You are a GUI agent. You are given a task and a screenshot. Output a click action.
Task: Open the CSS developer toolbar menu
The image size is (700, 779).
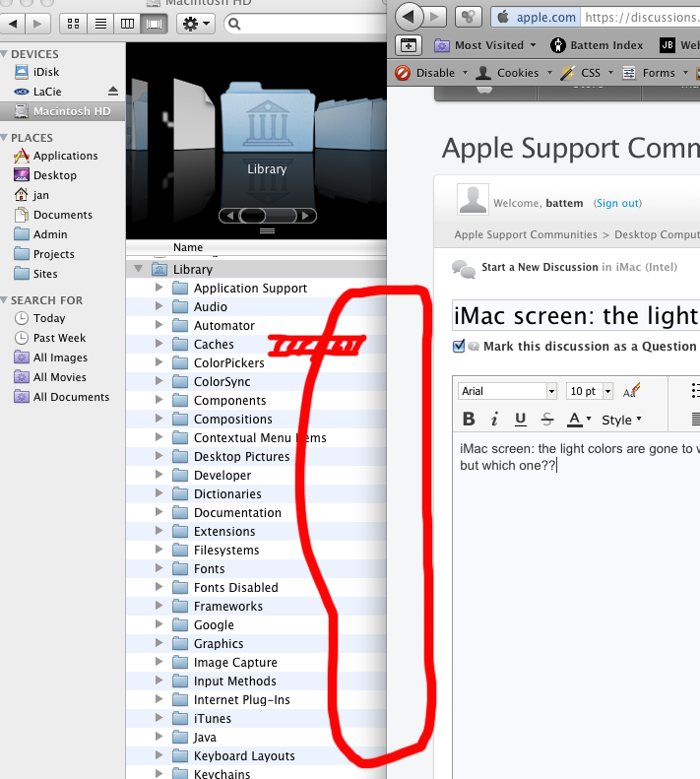(587, 73)
